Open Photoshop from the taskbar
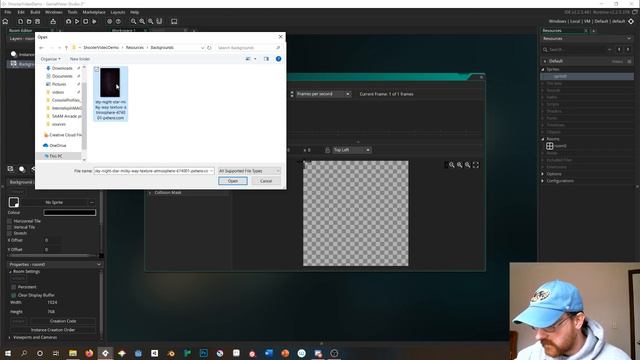 203,353
